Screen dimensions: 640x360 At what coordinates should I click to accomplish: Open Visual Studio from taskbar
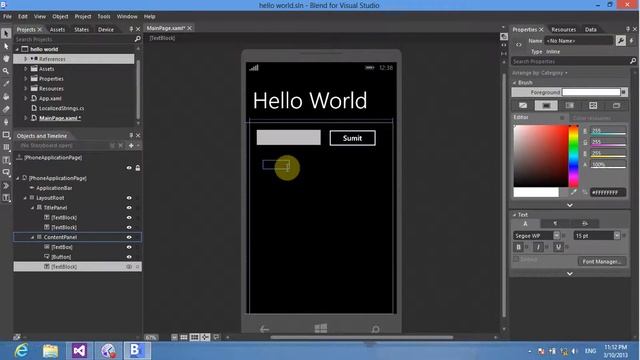79,351
